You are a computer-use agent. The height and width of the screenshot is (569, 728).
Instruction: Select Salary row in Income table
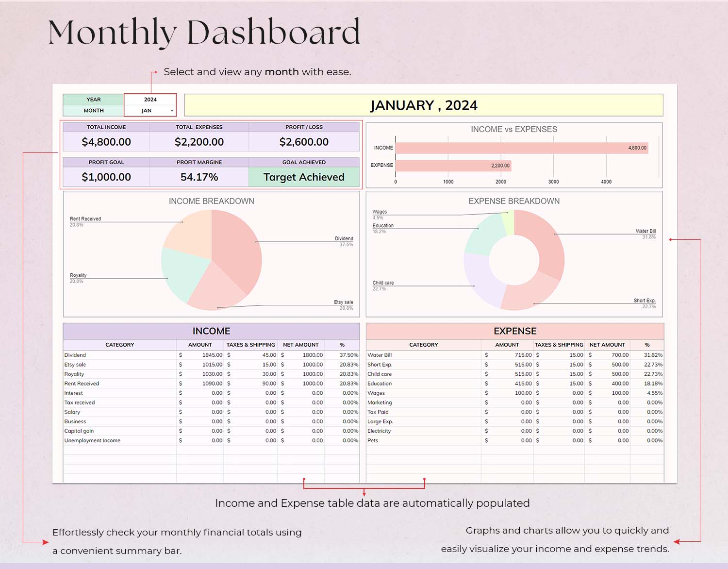pos(211,412)
